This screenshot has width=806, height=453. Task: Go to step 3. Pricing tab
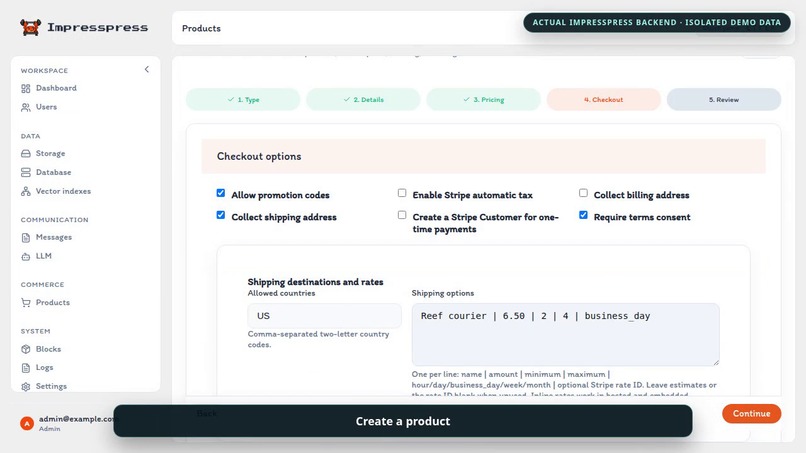coord(484,99)
